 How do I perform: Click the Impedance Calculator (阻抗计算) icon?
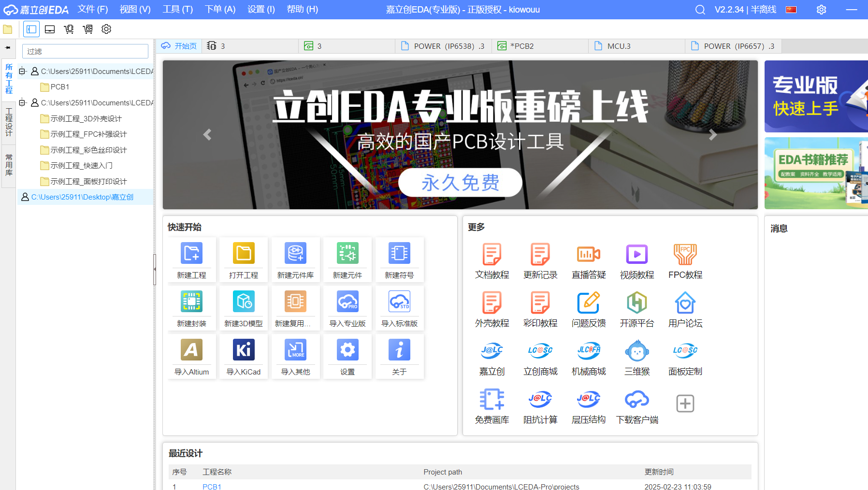tap(540, 400)
